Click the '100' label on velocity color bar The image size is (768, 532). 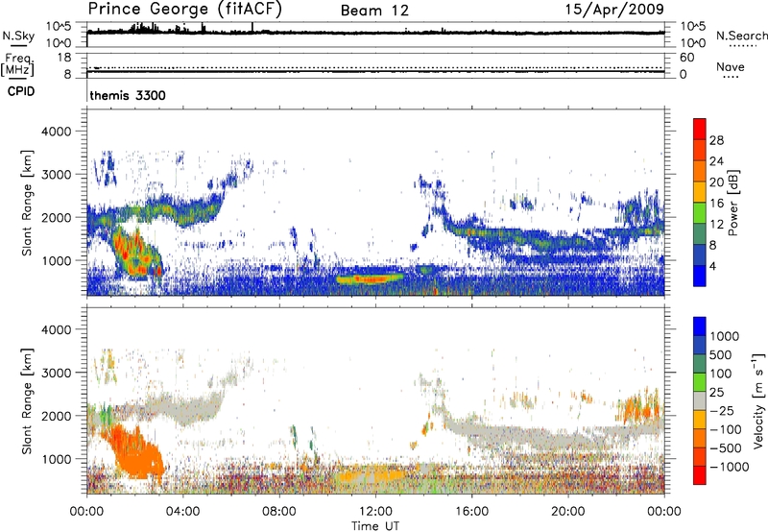click(721, 374)
